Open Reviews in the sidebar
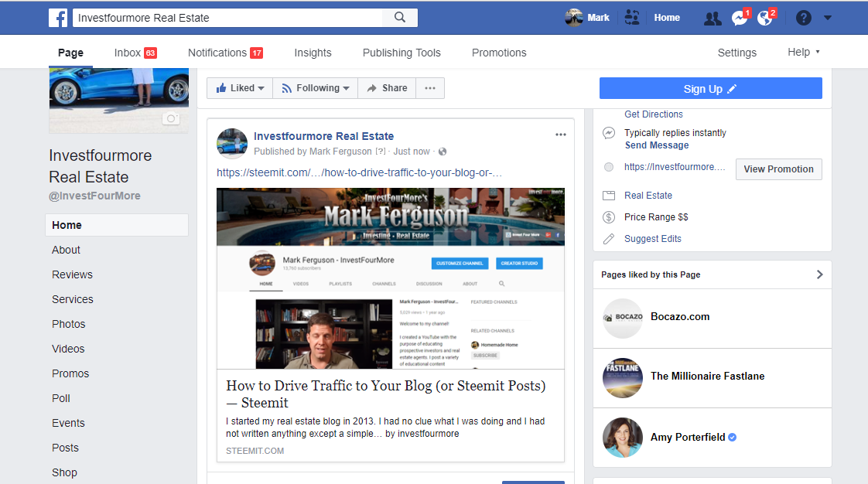 tap(72, 275)
